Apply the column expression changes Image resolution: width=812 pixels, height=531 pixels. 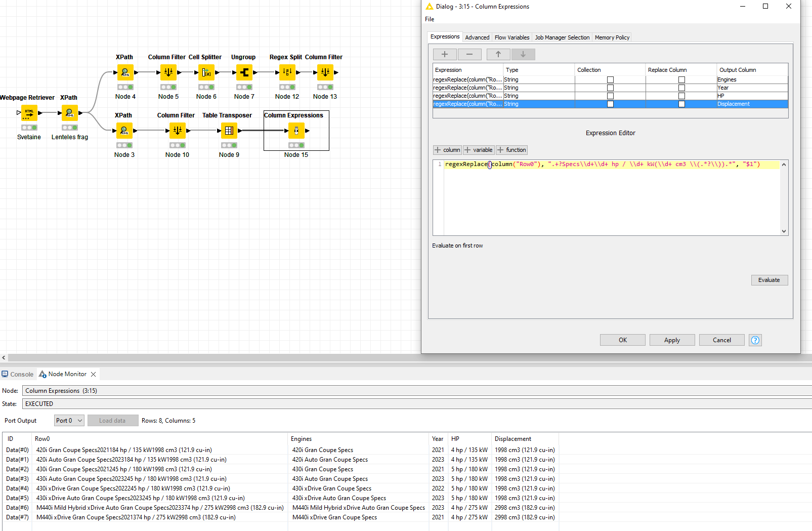(x=672, y=340)
